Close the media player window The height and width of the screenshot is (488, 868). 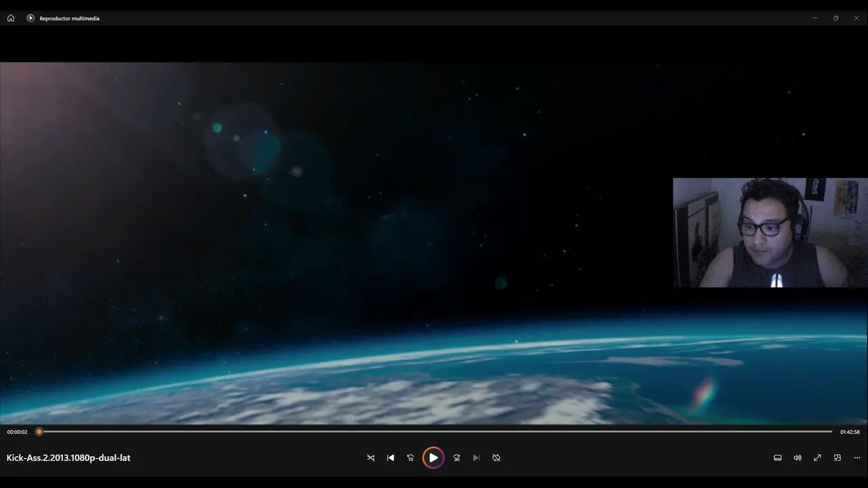pos(856,18)
